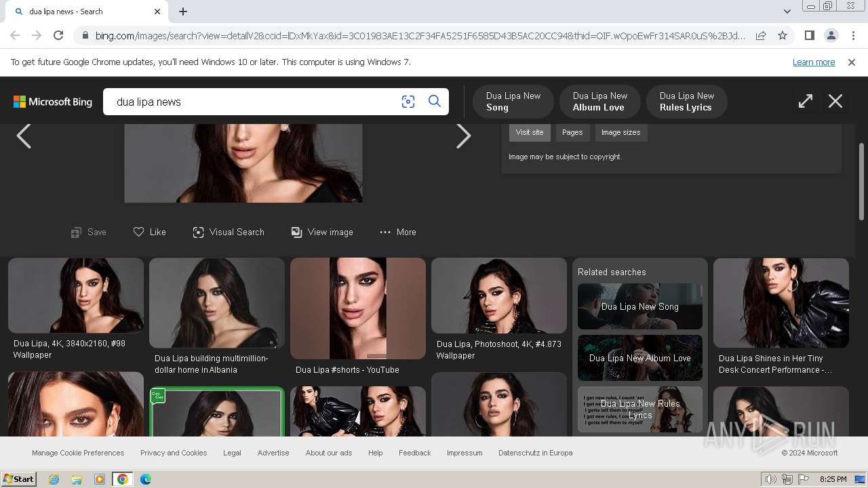Close the dua lipa news tab

157,12
